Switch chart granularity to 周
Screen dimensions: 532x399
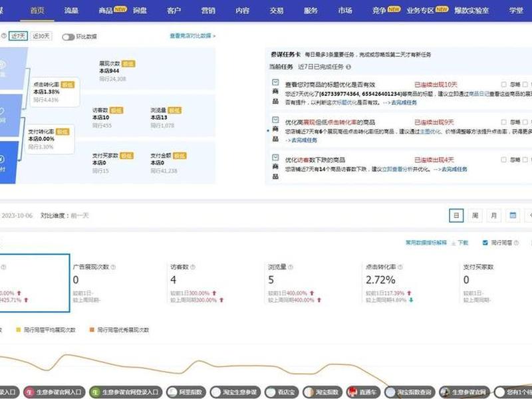(475, 215)
